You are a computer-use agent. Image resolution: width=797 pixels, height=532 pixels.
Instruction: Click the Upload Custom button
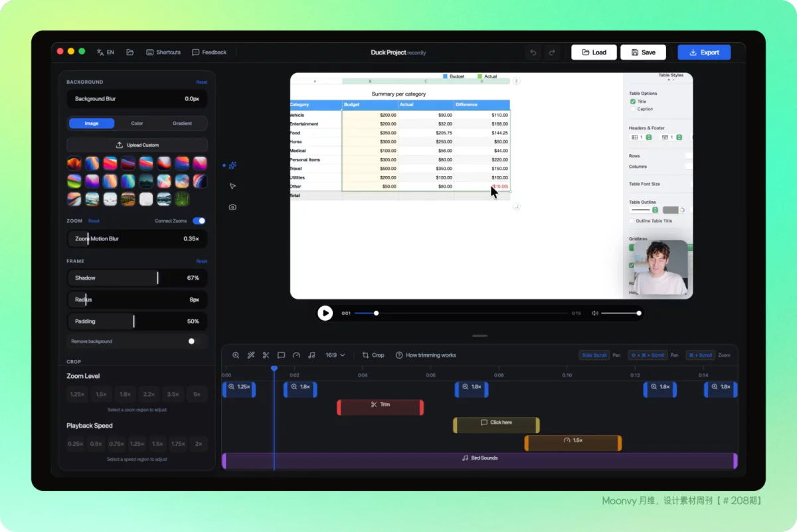tap(137, 145)
